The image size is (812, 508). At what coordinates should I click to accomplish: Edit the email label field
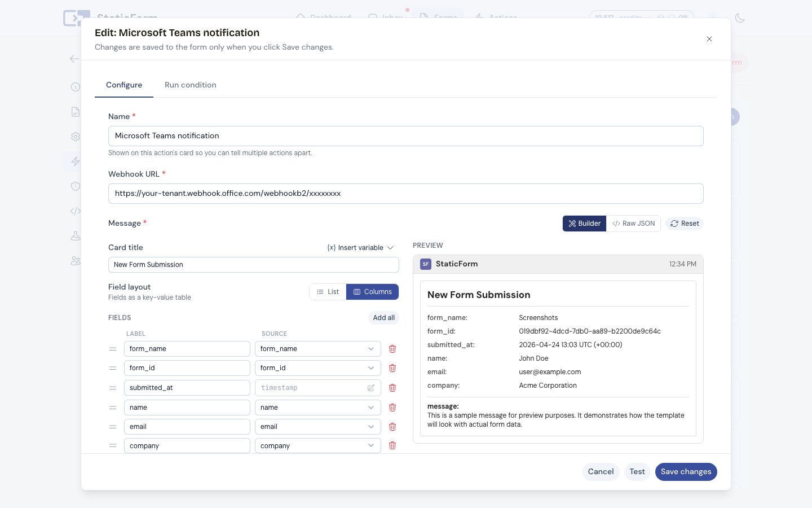(x=187, y=427)
